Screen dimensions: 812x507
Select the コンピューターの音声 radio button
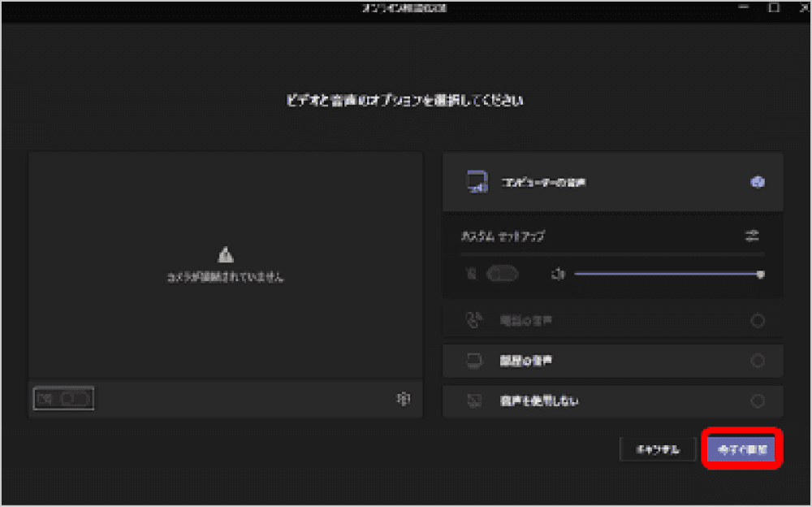point(757,182)
